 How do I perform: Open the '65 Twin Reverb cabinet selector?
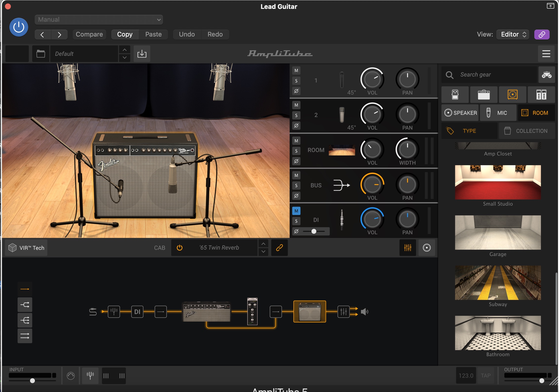(219, 248)
